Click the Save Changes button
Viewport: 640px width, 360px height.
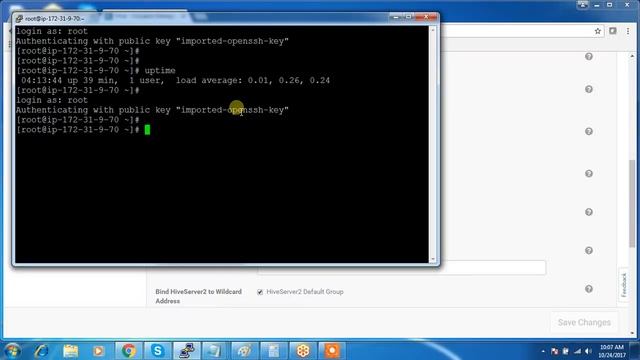[584, 322]
